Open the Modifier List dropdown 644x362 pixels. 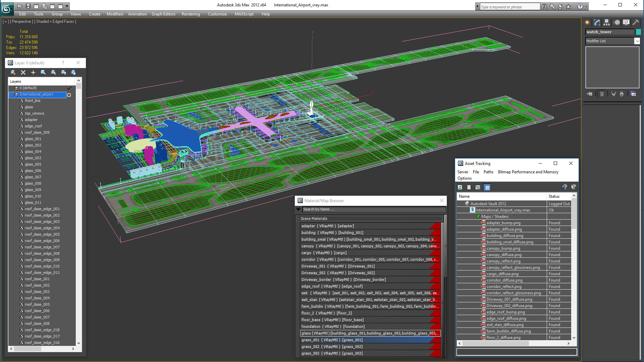pos(637,41)
